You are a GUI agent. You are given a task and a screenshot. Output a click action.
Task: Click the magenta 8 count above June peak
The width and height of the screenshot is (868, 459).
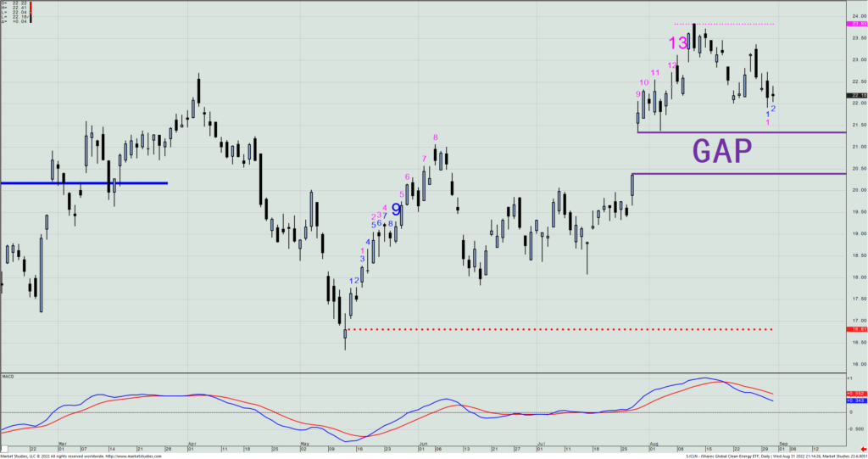pyautogui.click(x=436, y=137)
